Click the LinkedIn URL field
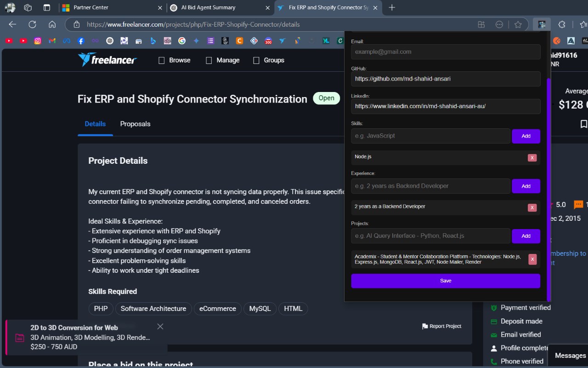588x368 pixels. point(446,106)
